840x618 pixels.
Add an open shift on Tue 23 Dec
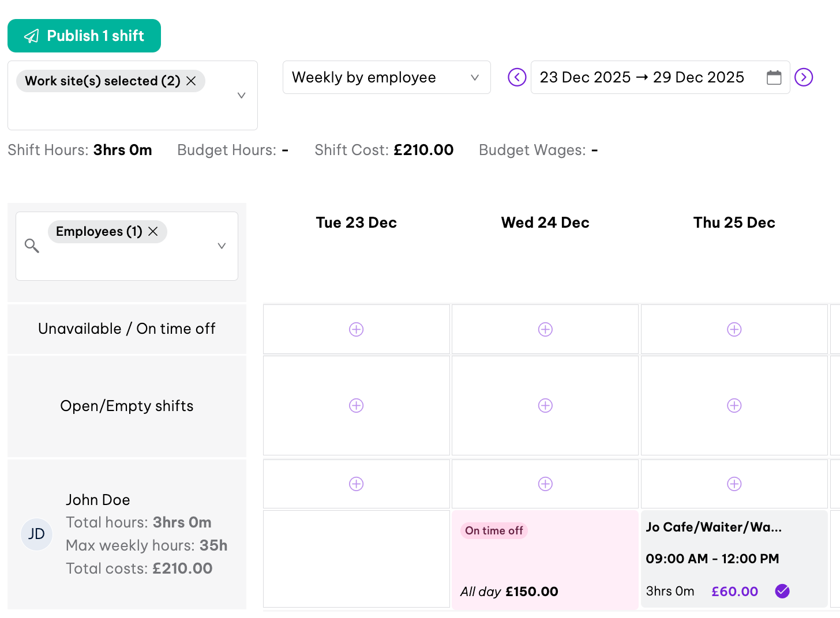(x=357, y=405)
